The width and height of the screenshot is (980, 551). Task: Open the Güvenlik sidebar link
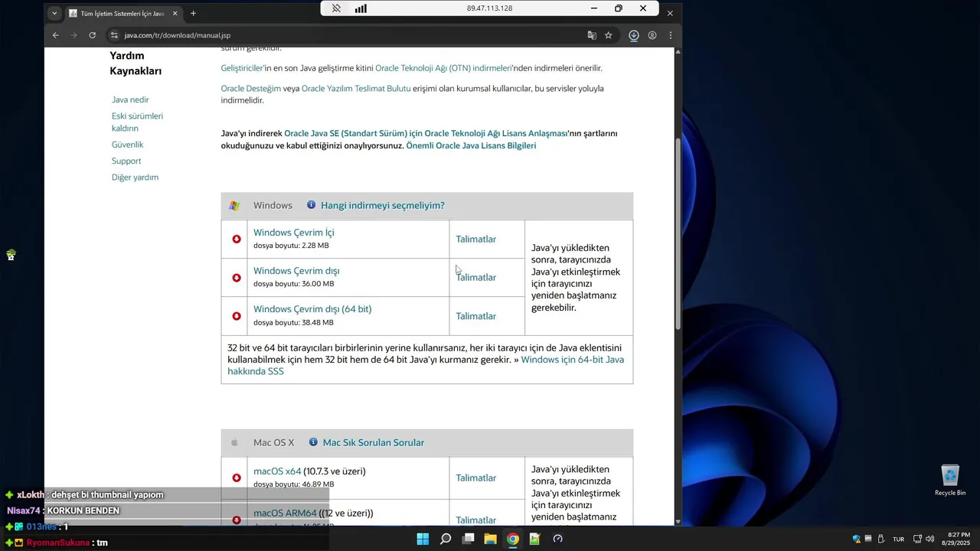point(127,145)
